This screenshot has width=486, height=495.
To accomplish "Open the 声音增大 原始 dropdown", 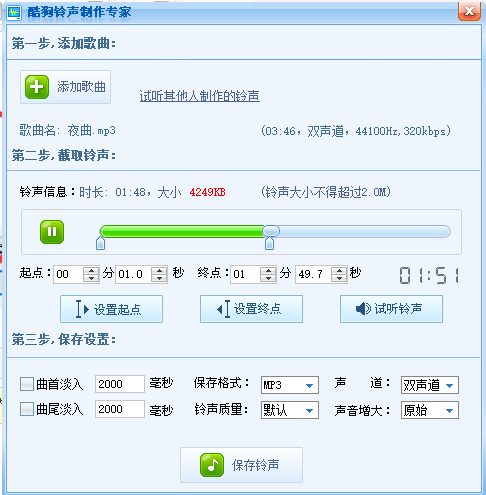I will coord(430,410).
